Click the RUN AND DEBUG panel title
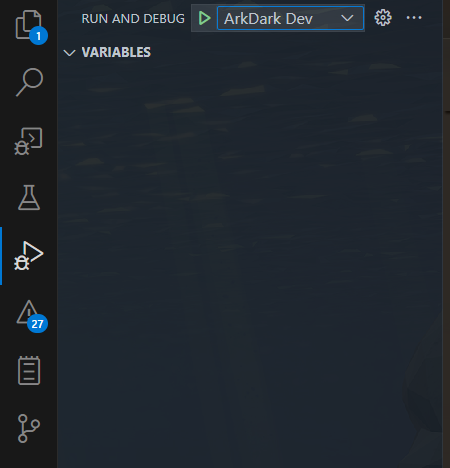Screen dimensions: 450x468 (x=133, y=19)
